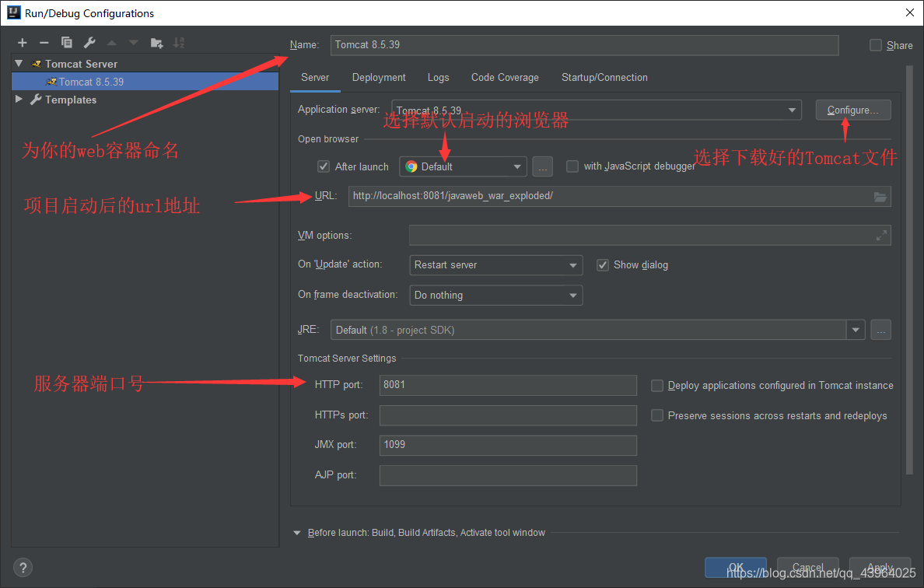Copy the selected configuration
924x588 pixels.
(x=67, y=43)
